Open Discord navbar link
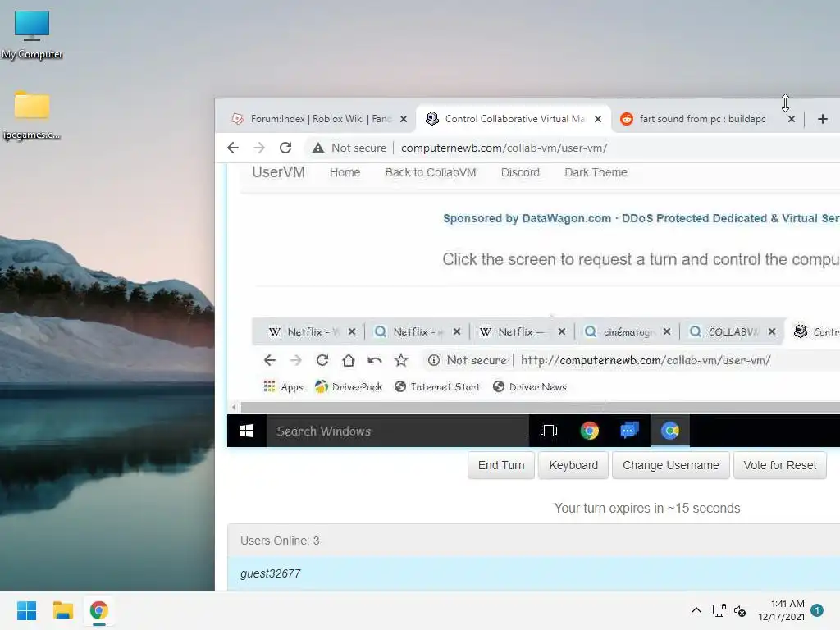The height and width of the screenshot is (630, 840). [519, 172]
